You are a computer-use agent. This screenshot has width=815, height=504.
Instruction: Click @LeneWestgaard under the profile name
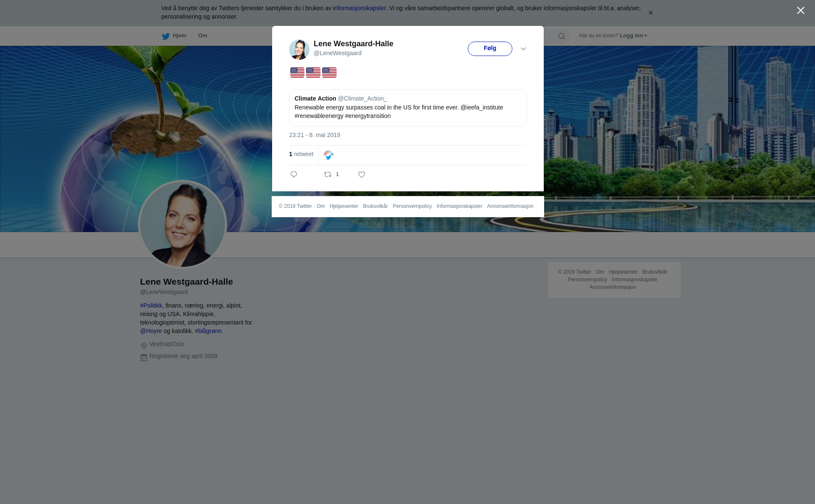pos(164,292)
